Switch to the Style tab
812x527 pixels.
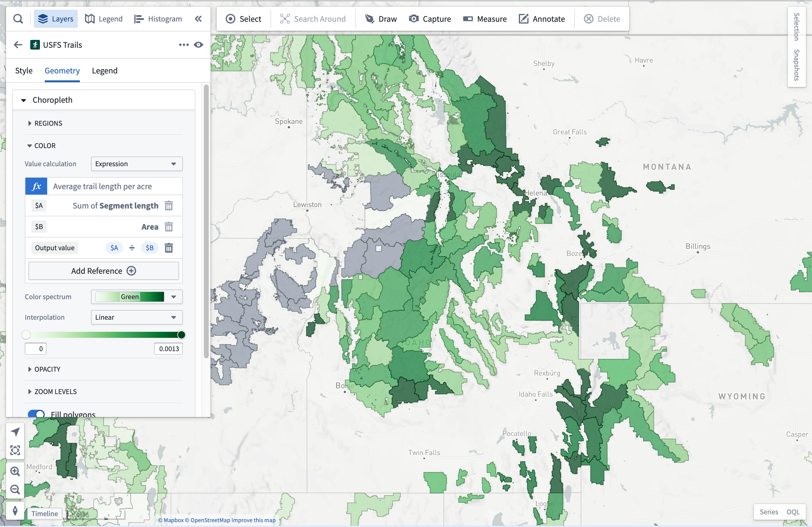click(23, 70)
